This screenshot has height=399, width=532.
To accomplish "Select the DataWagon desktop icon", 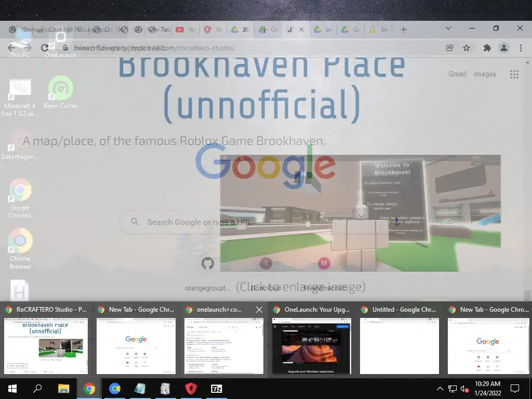I will tap(20, 144).
